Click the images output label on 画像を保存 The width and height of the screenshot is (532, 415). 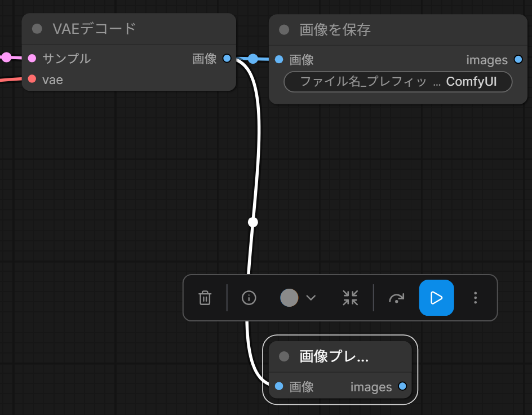click(x=487, y=60)
